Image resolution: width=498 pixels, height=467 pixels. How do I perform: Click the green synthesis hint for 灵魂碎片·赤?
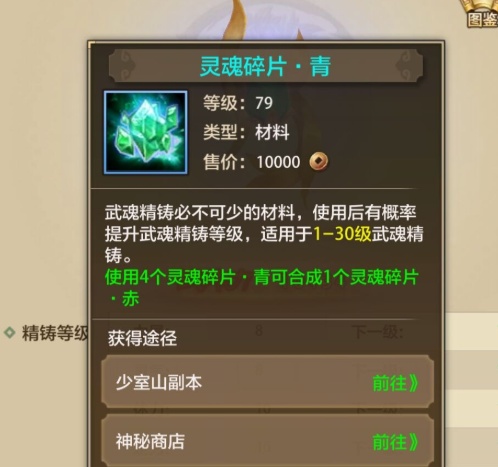(x=262, y=288)
